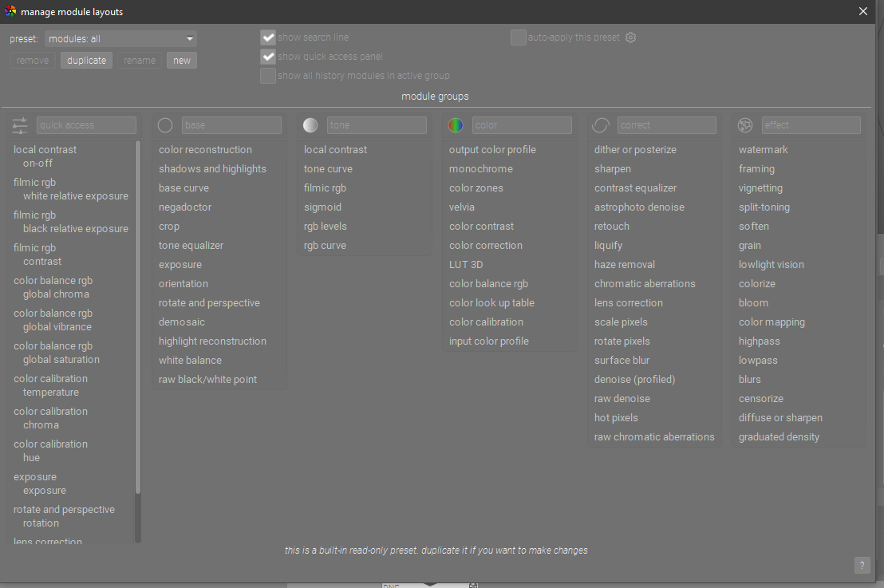The image size is (884, 588).
Task: Click the effect module group icon
Action: [x=744, y=124]
